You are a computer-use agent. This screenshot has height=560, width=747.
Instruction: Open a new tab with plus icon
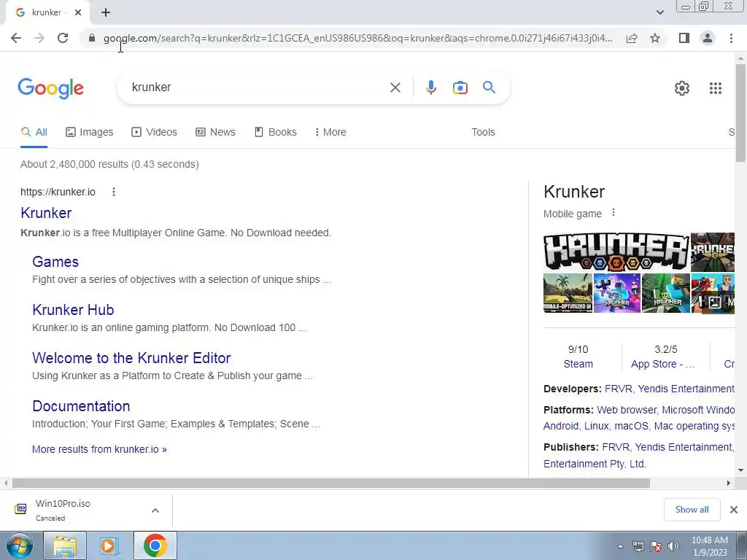pyautogui.click(x=106, y=12)
